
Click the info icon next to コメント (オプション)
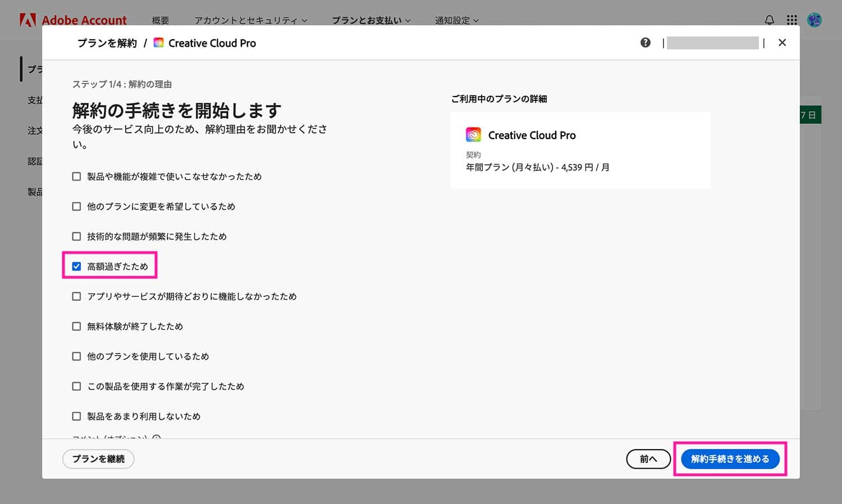pyautogui.click(x=156, y=438)
